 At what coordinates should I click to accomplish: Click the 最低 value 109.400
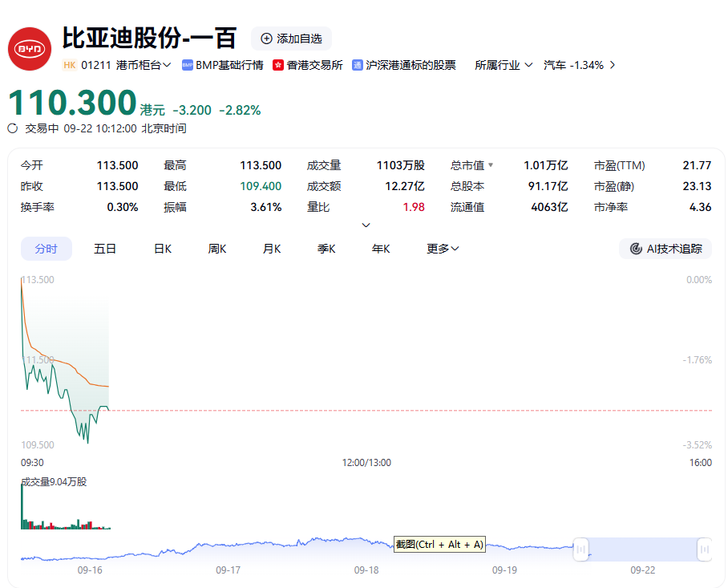click(x=261, y=186)
